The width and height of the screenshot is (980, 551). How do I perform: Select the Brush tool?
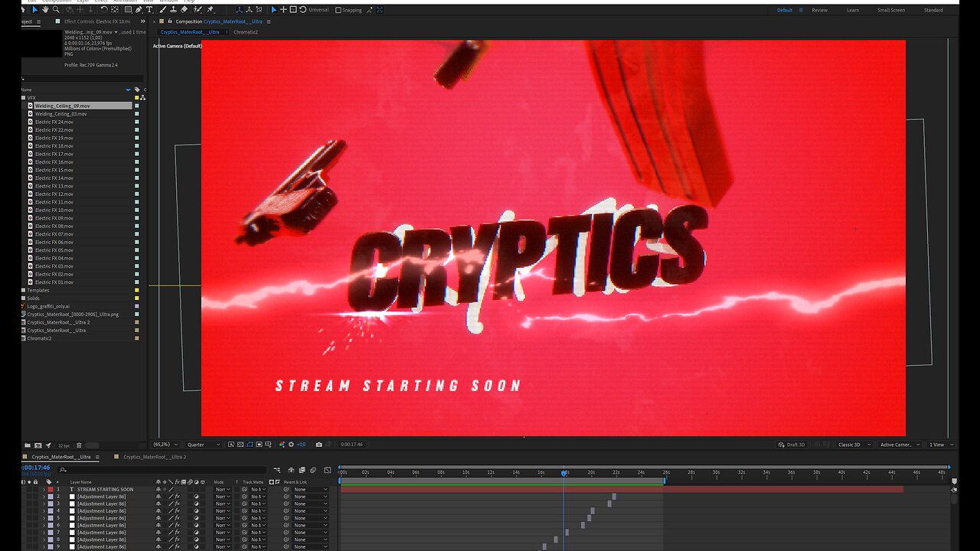[x=162, y=10]
